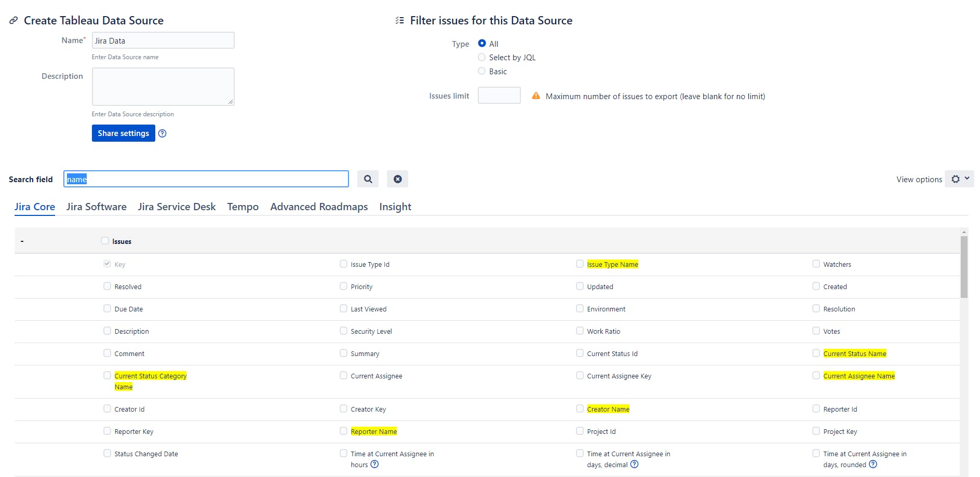Click into the Issues limit input
The width and height of the screenshot is (980, 477).
[499, 96]
